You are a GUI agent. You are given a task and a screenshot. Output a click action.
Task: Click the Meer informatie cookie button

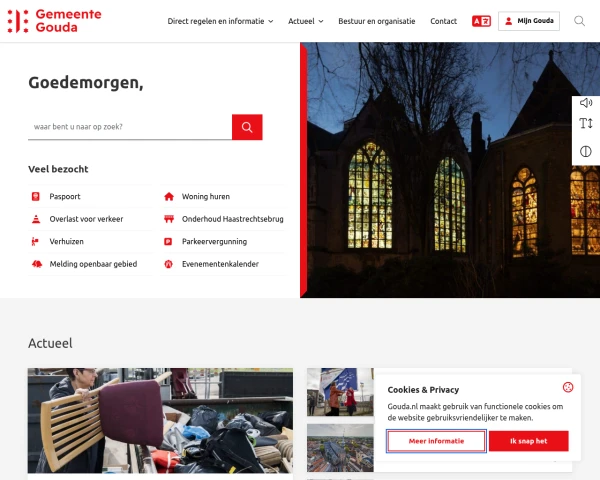tap(436, 441)
